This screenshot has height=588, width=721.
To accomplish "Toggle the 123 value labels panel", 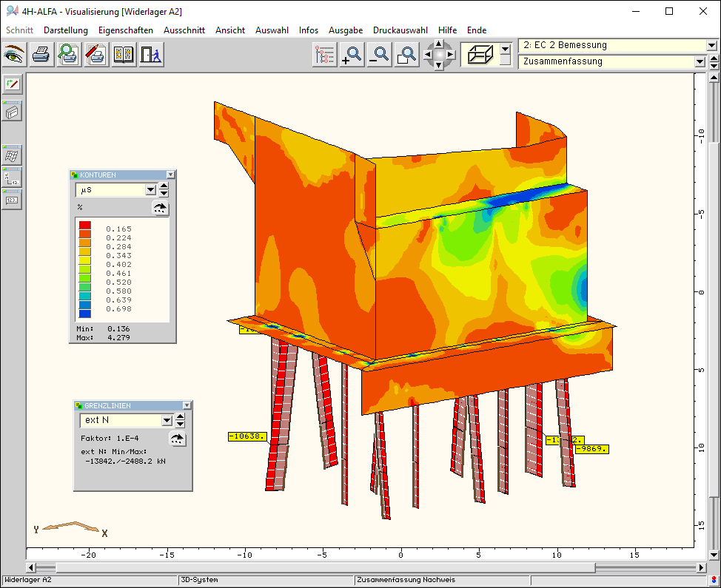I will click(x=13, y=200).
